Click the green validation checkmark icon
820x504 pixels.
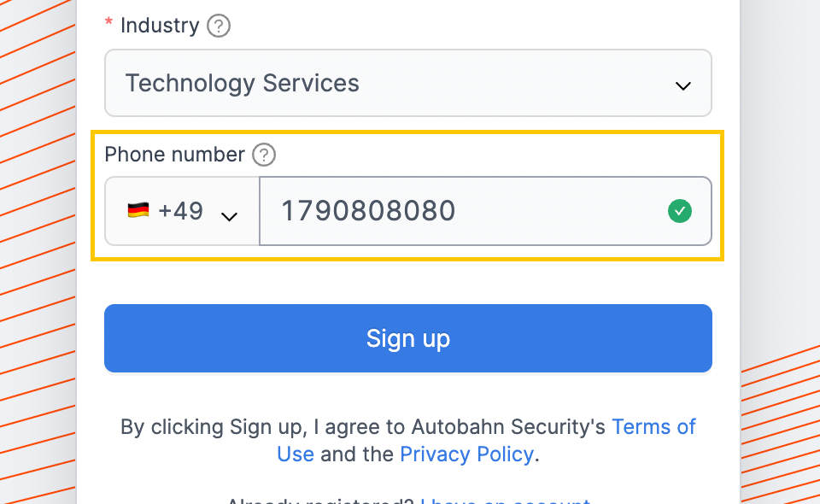coord(680,211)
